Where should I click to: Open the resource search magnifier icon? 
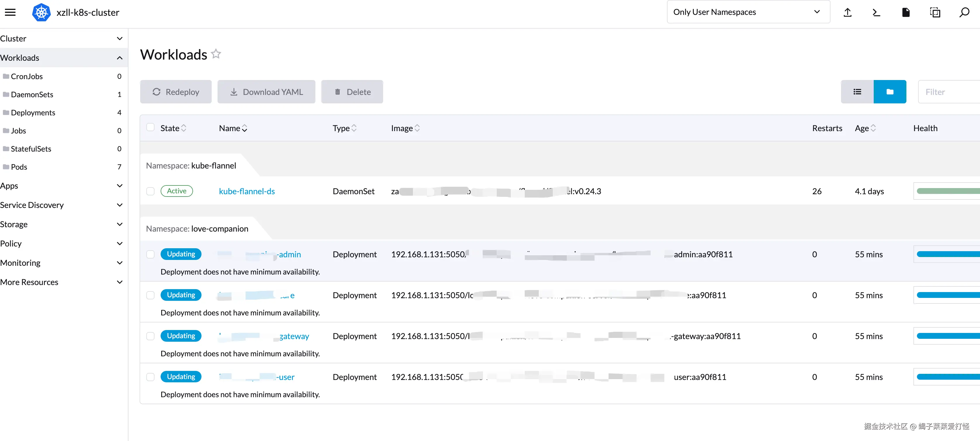coord(964,12)
